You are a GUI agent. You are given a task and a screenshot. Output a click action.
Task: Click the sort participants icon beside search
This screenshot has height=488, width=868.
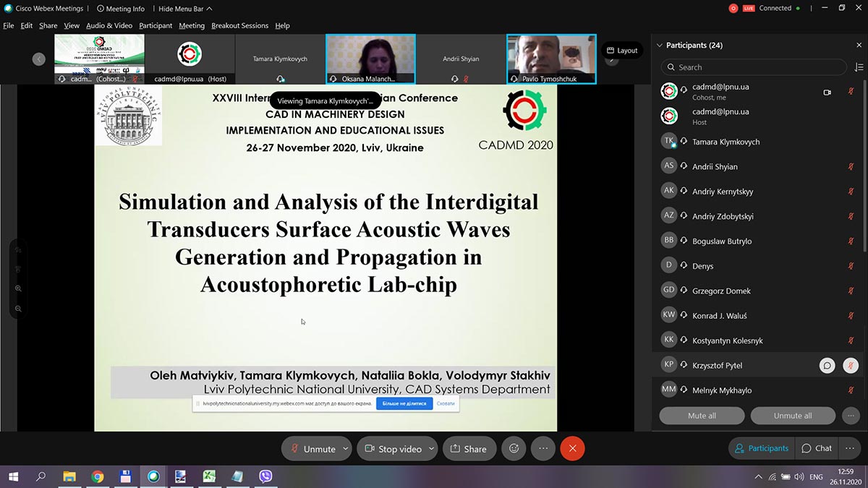click(x=859, y=67)
